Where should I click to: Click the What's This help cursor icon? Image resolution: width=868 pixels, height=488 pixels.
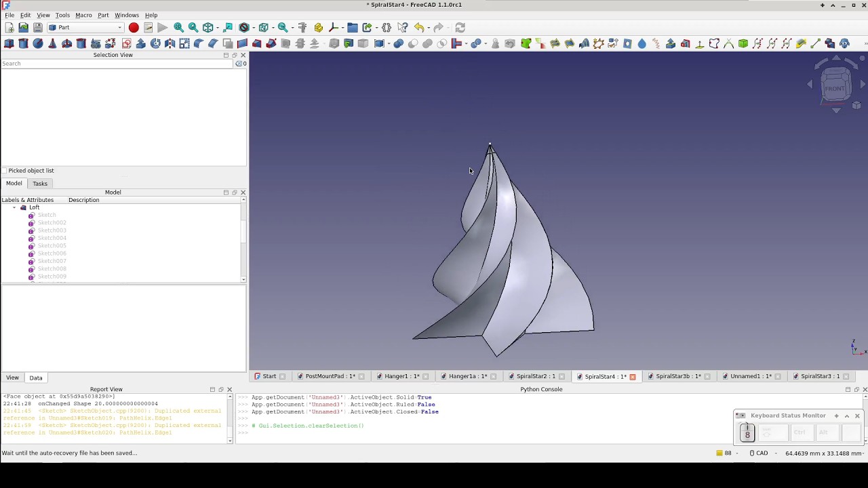403,27
